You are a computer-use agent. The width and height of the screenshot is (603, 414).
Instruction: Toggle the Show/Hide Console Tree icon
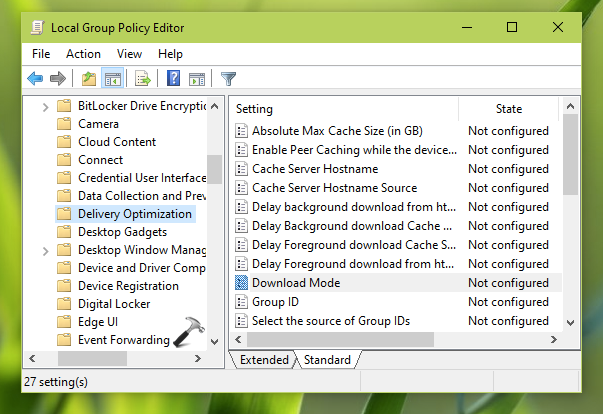[x=113, y=78]
